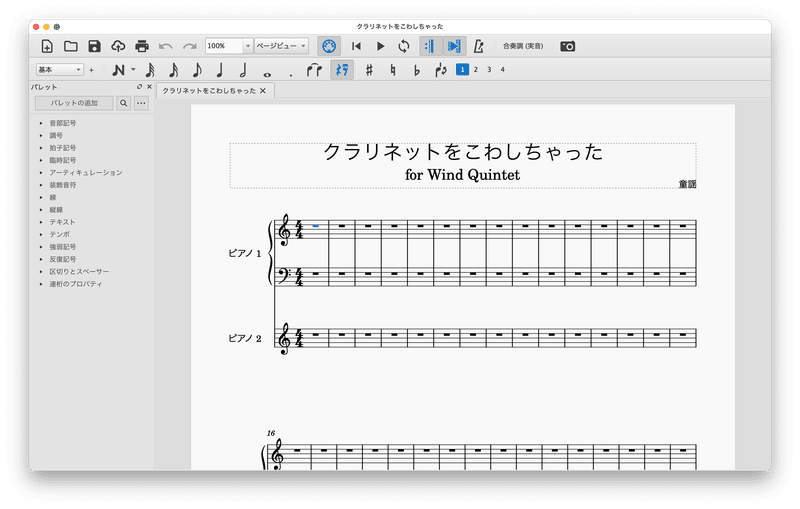The image size is (800, 509).
Task: Close the score tab with X
Action: click(x=263, y=91)
